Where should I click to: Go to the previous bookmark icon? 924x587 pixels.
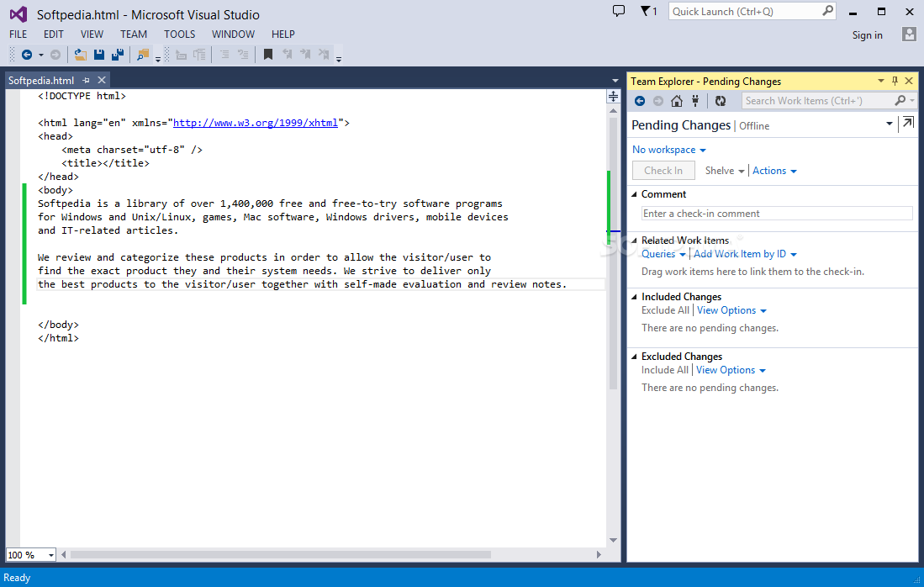click(x=287, y=55)
